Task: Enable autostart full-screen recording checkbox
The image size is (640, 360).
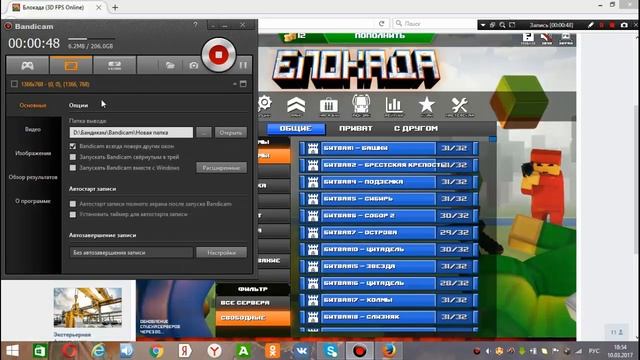Action: coord(73,204)
